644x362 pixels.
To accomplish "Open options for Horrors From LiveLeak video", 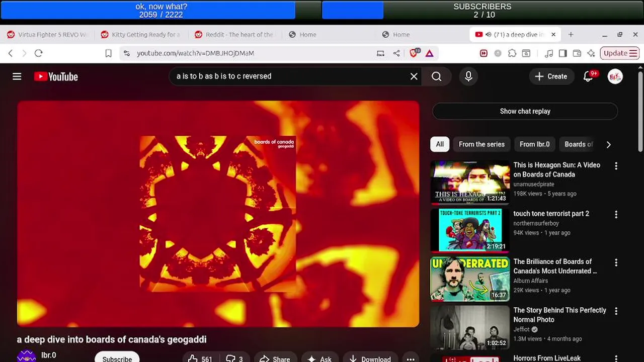I will click(616, 359).
